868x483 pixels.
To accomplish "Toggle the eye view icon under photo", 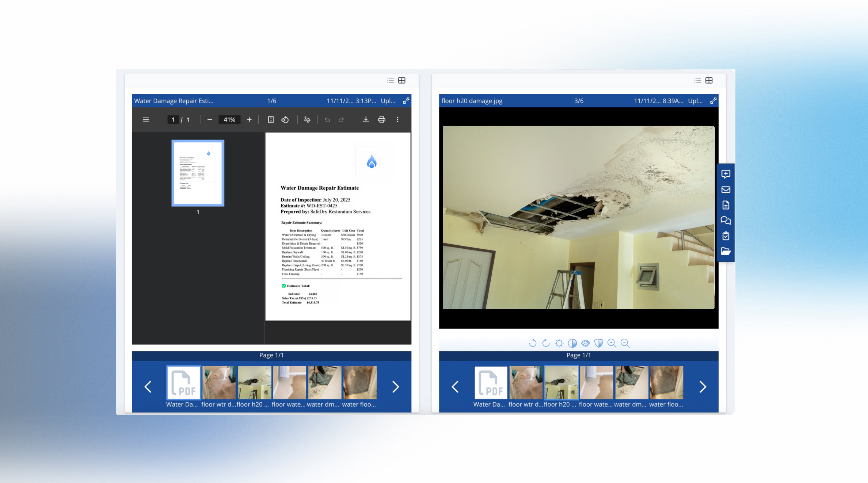I will [586, 343].
